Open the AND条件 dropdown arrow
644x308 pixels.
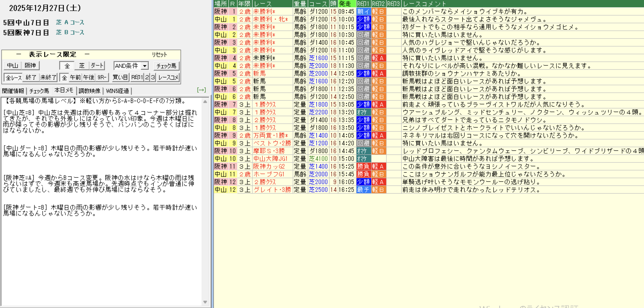tap(145, 66)
